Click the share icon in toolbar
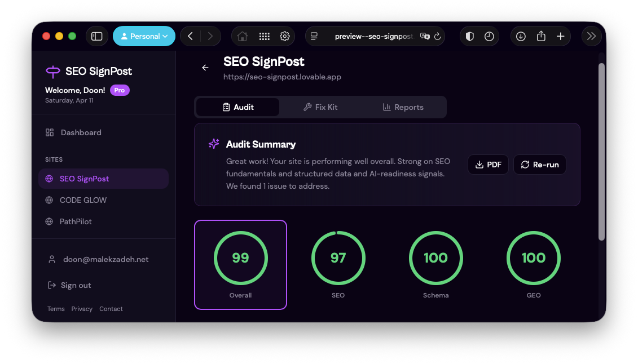Image resolution: width=638 pixels, height=364 pixels. tap(541, 36)
